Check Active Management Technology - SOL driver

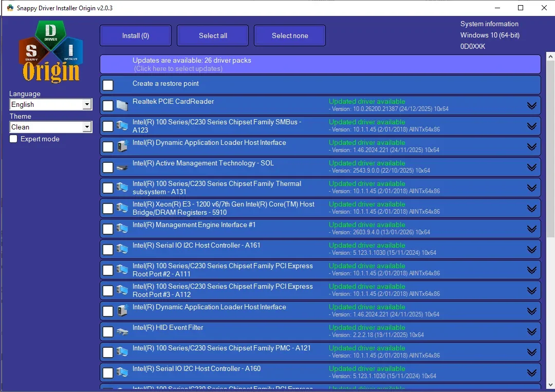tap(108, 167)
